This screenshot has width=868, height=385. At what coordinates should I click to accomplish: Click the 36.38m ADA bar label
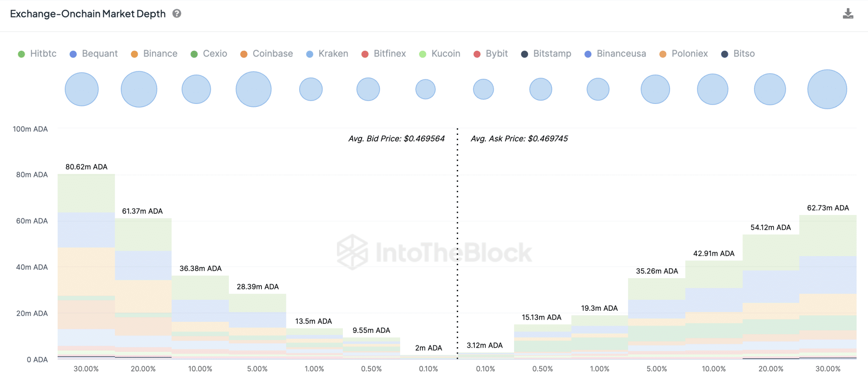[x=200, y=268]
